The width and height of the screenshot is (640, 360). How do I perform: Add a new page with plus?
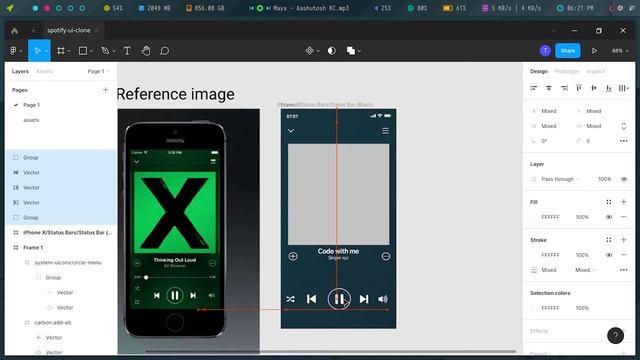click(x=105, y=90)
